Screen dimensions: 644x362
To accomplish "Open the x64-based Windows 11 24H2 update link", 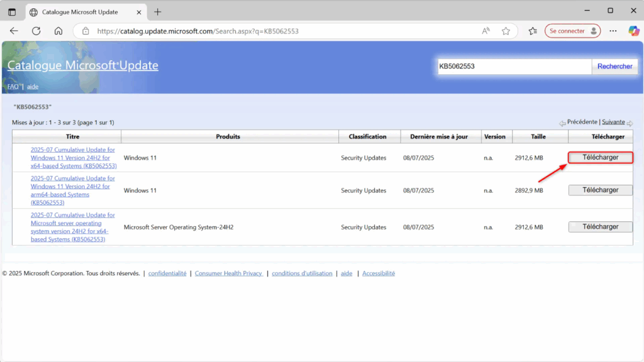I will [74, 158].
